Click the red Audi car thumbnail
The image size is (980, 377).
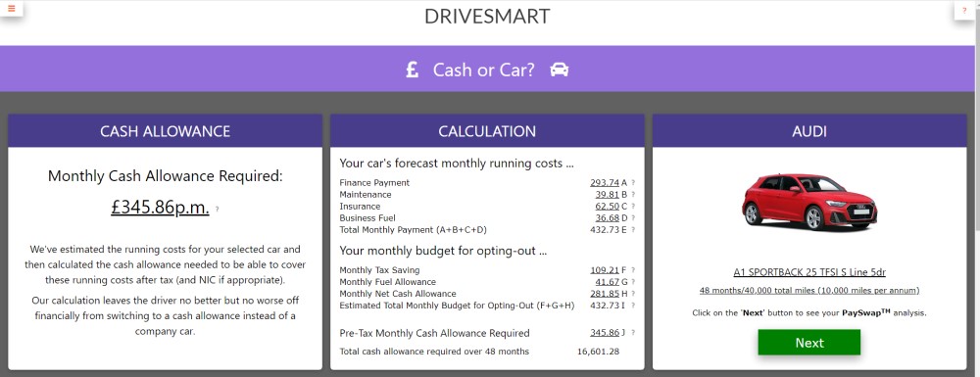(809, 202)
